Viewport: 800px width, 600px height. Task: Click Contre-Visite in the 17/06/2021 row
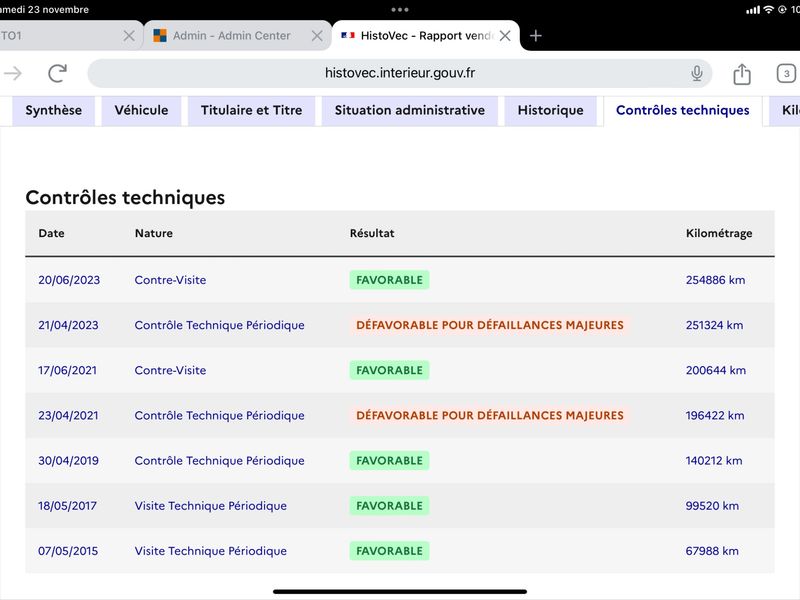coord(170,370)
